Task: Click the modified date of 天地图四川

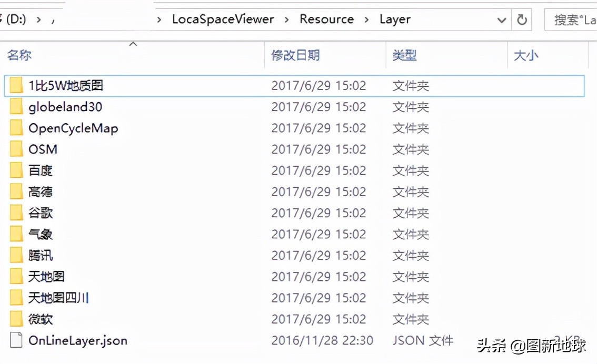Action: point(319,298)
